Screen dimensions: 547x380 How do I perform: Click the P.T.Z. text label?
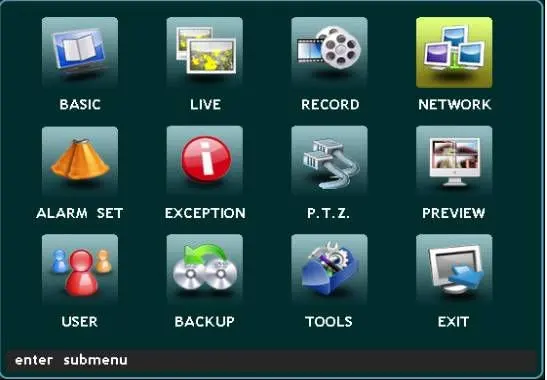click(x=328, y=213)
